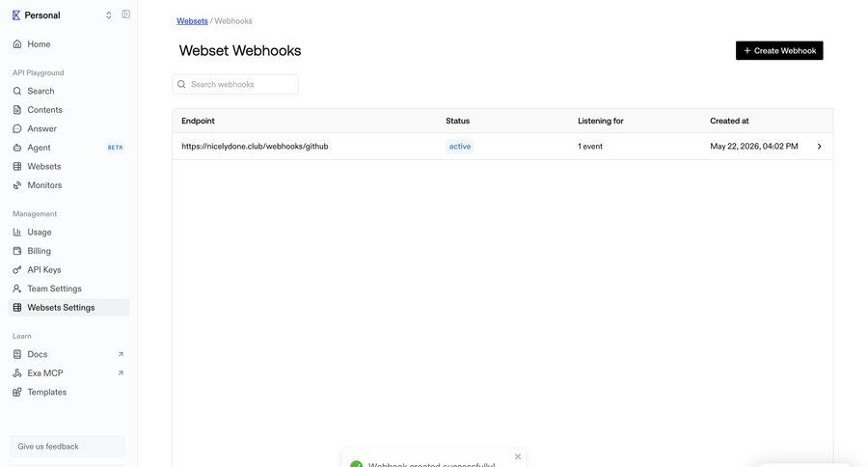Click magnifier icon in webhooks search

point(181,84)
